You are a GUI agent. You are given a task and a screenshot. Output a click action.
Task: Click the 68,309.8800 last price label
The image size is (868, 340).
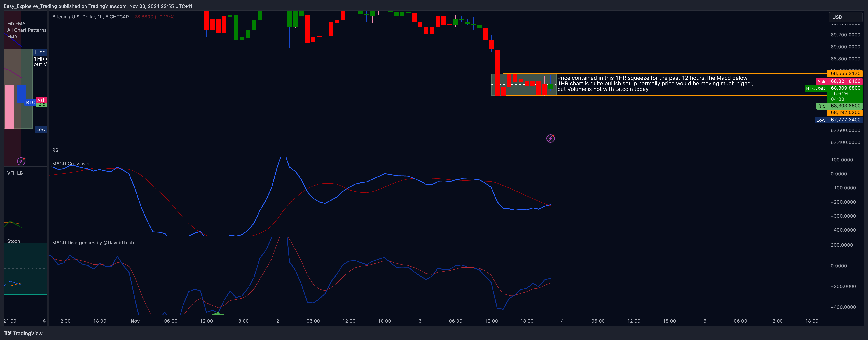pos(845,88)
